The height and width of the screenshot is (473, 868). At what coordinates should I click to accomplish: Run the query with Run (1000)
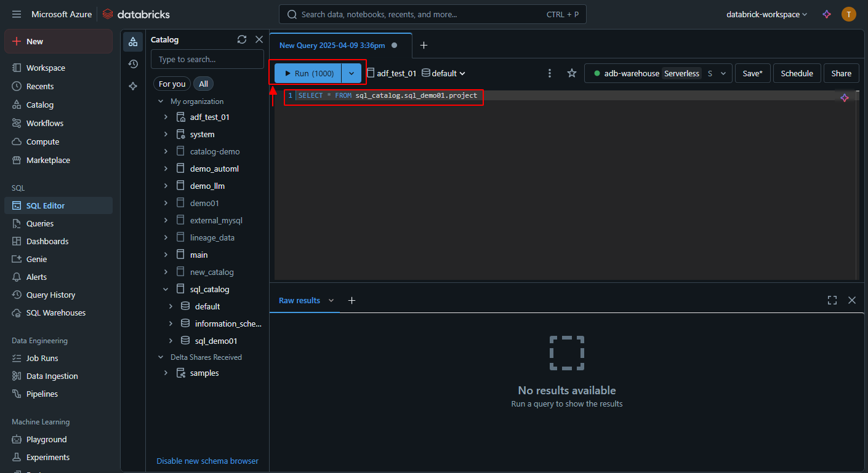[308, 73]
